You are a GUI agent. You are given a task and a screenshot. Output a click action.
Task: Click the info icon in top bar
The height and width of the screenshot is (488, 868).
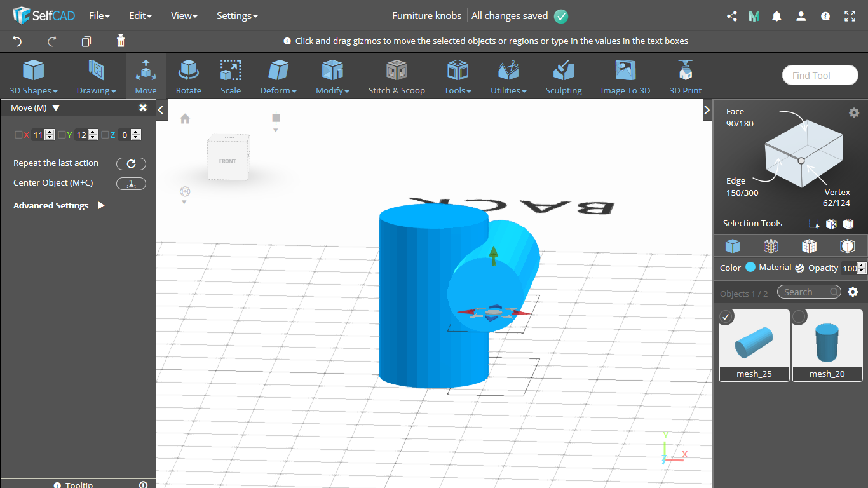pos(825,17)
